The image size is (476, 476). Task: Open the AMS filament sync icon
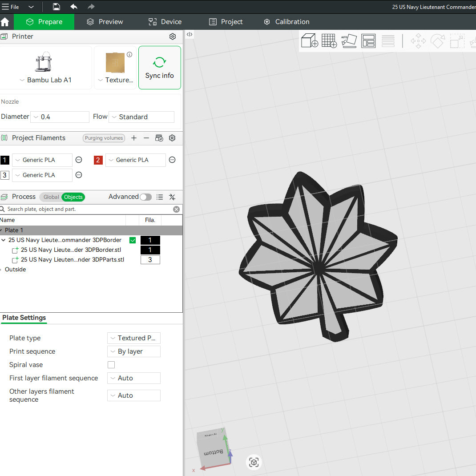click(x=159, y=138)
